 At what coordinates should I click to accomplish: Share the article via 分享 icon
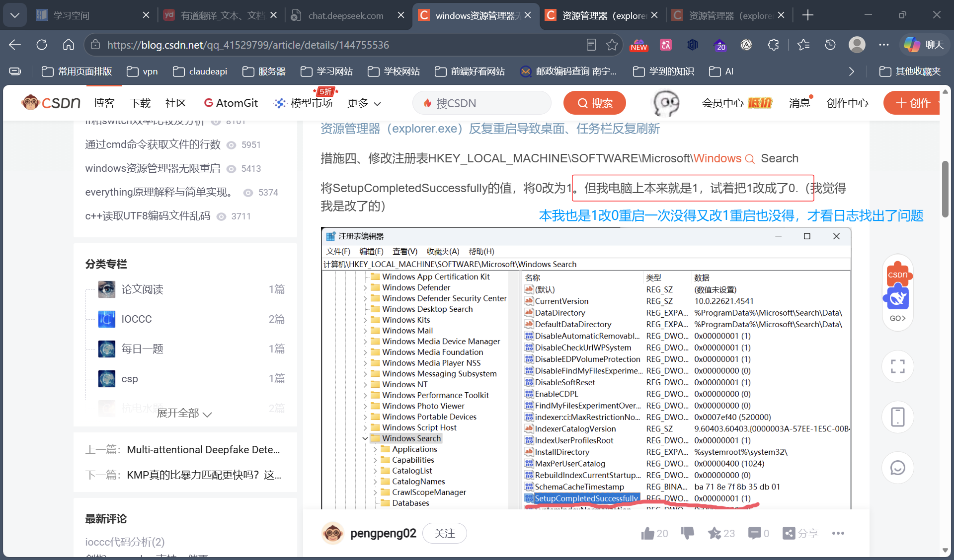coord(800,534)
